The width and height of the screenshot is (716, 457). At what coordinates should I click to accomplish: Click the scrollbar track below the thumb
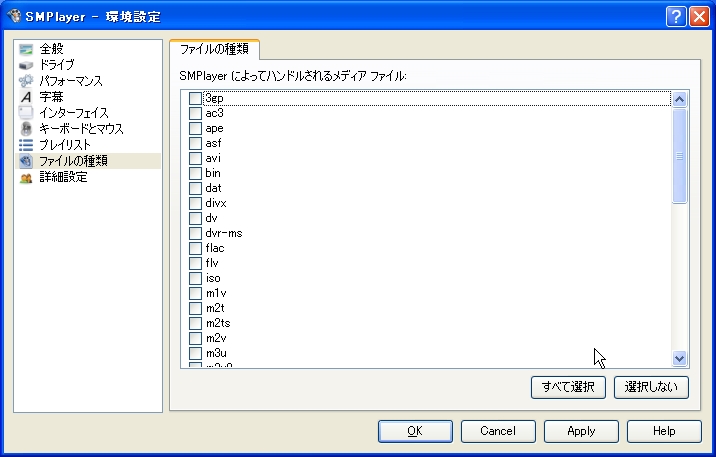point(679,277)
